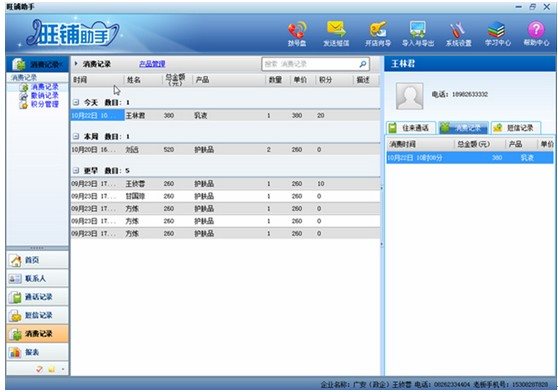This screenshot has height=392, width=558.
Task: Sort by 描述 column header
Action: (x=366, y=80)
